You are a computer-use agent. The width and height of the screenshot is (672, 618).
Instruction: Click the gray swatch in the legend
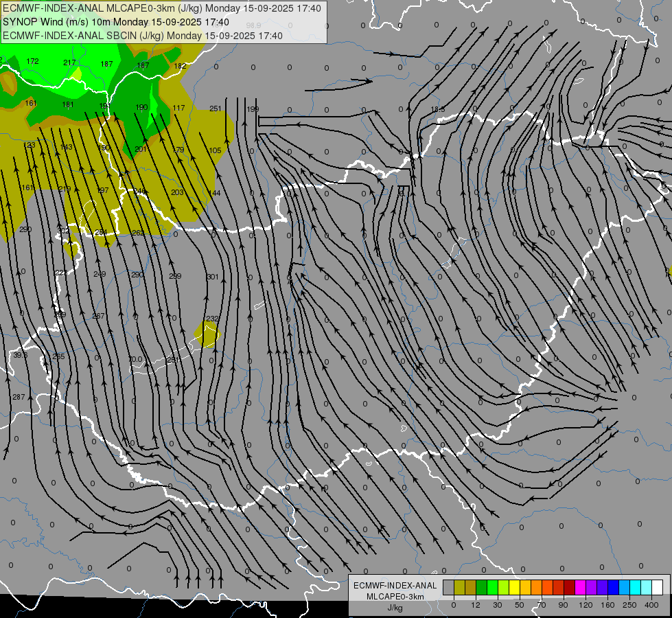449,588
